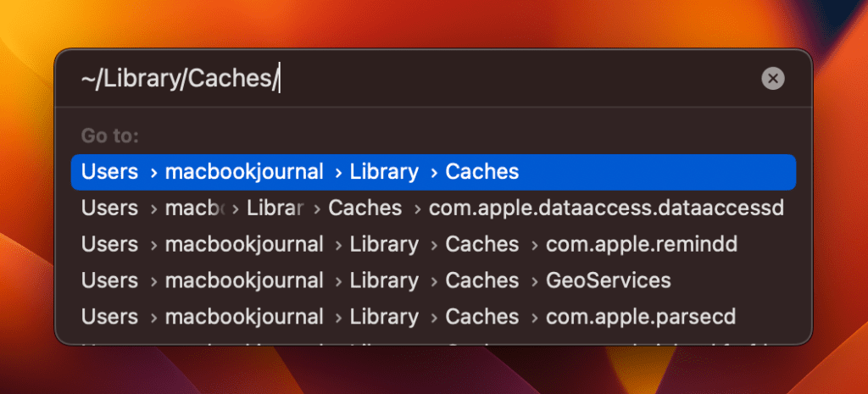
Task: Click "Library" in the highlighted suggestion row
Action: click(382, 172)
